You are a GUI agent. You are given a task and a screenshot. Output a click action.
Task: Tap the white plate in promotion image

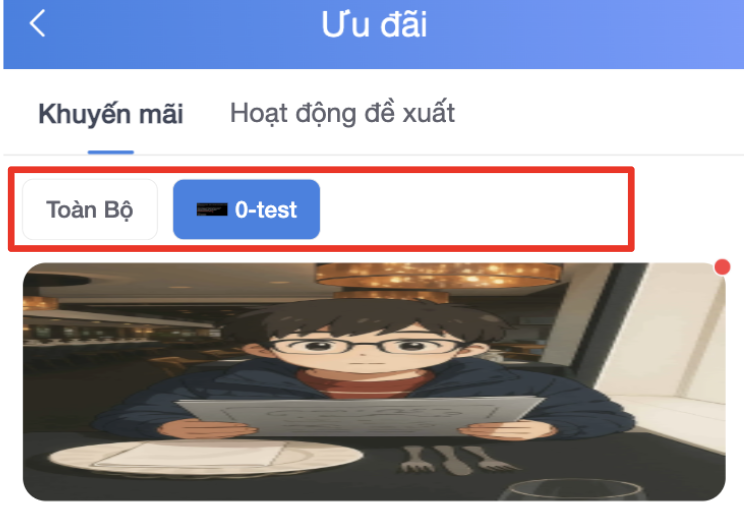point(205,458)
